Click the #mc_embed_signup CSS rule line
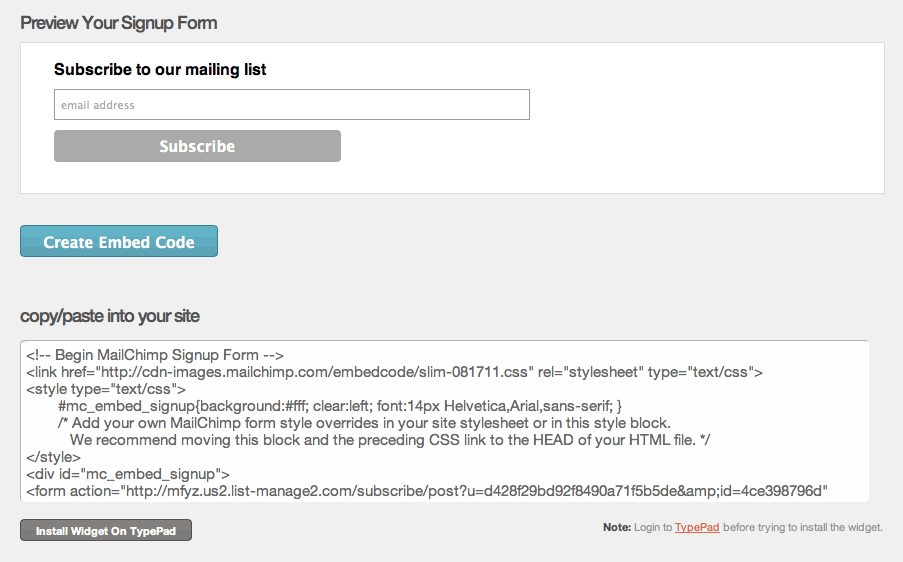Image resolution: width=903 pixels, height=562 pixels. coord(340,406)
